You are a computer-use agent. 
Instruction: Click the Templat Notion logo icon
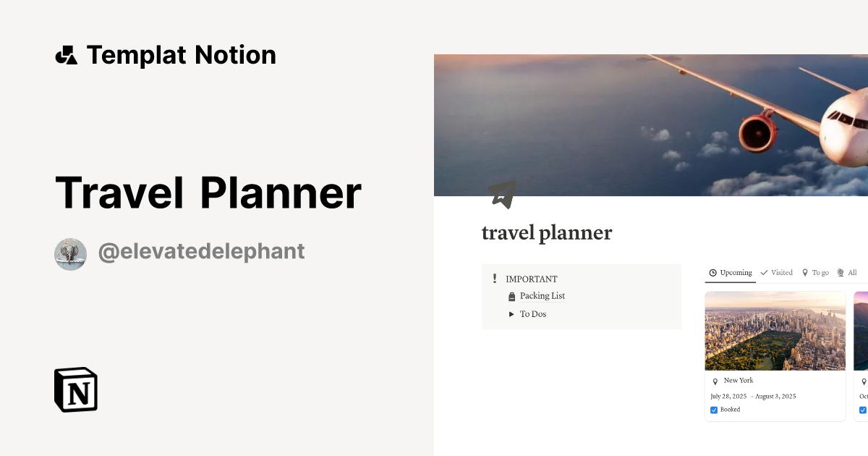click(66, 54)
